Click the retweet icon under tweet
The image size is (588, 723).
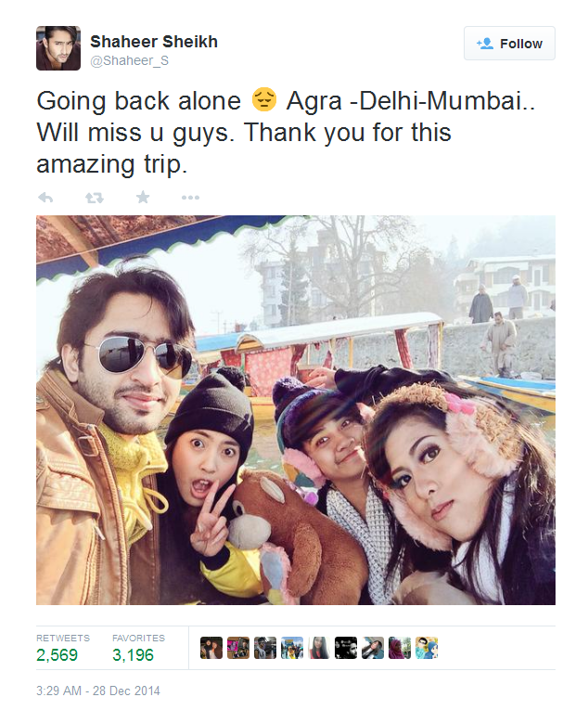(95, 198)
